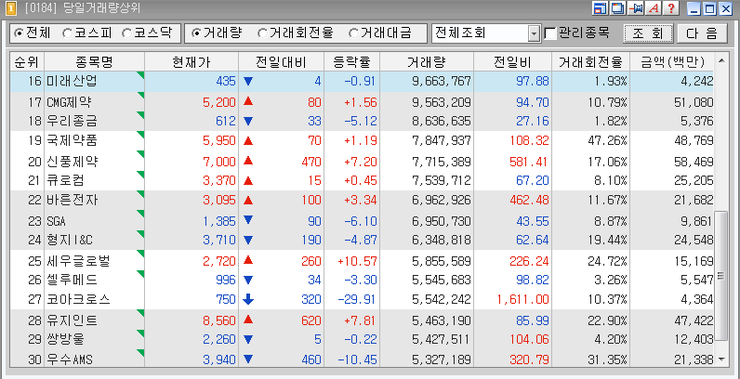The image size is (740, 379).
Task: Click the red up triangle in 신풍제약 row
Action: click(x=249, y=161)
